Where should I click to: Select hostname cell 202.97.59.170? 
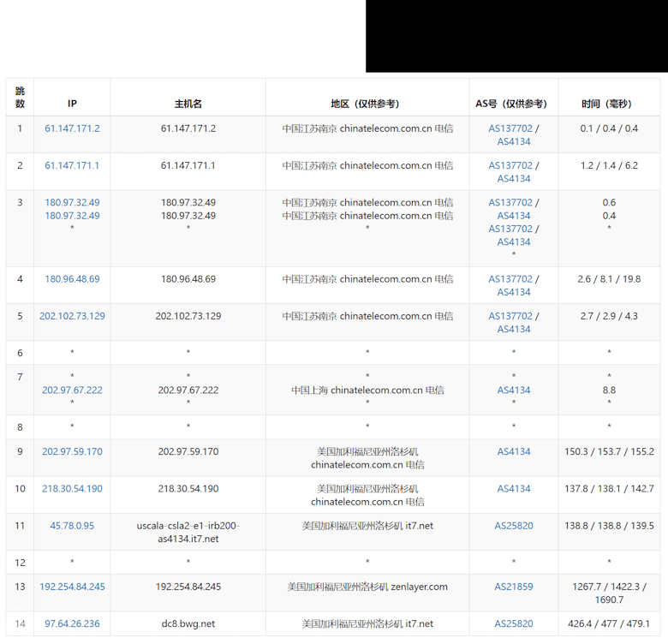point(188,452)
